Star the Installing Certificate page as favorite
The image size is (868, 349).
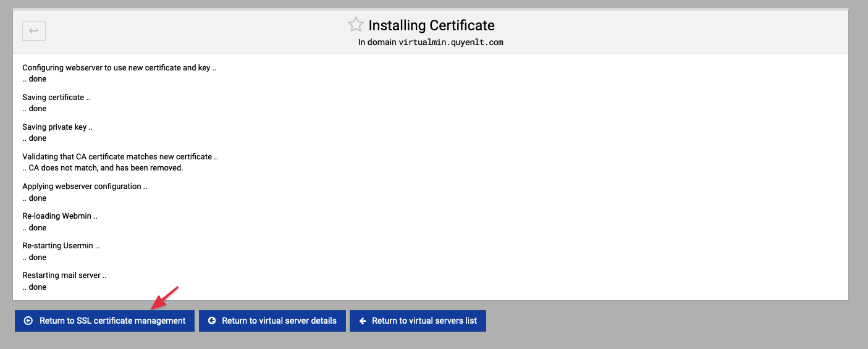(355, 25)
